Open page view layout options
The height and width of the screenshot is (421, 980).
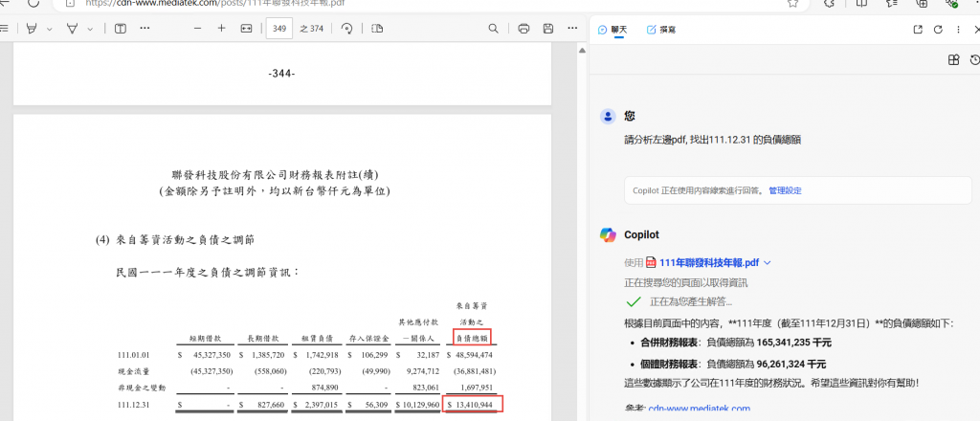click(x=377, y=28)
